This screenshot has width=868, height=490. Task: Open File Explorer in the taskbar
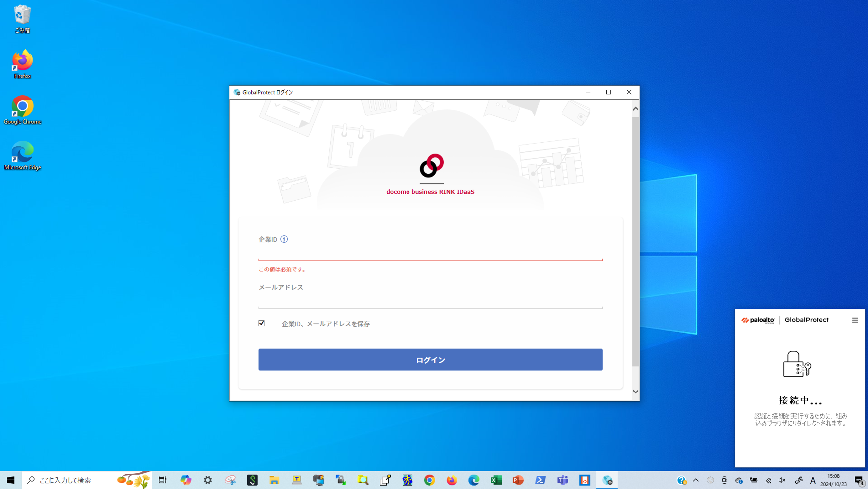[274, 480]
